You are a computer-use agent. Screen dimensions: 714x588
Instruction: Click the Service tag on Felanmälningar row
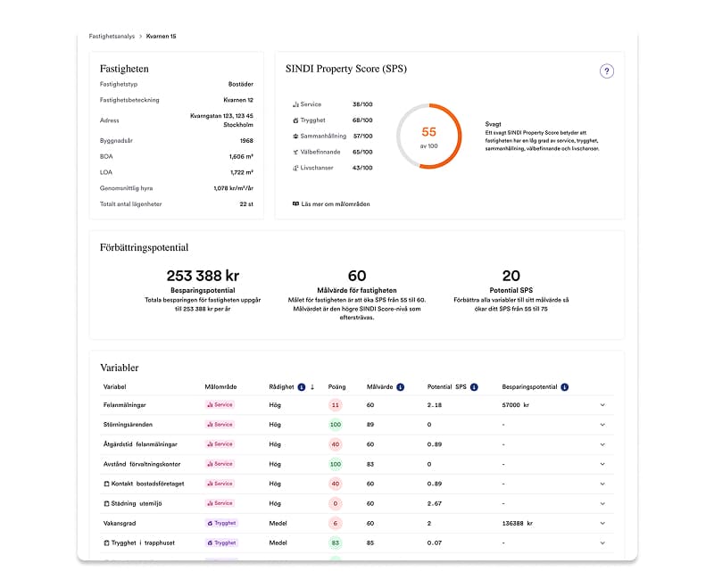(x=220, y=405)
